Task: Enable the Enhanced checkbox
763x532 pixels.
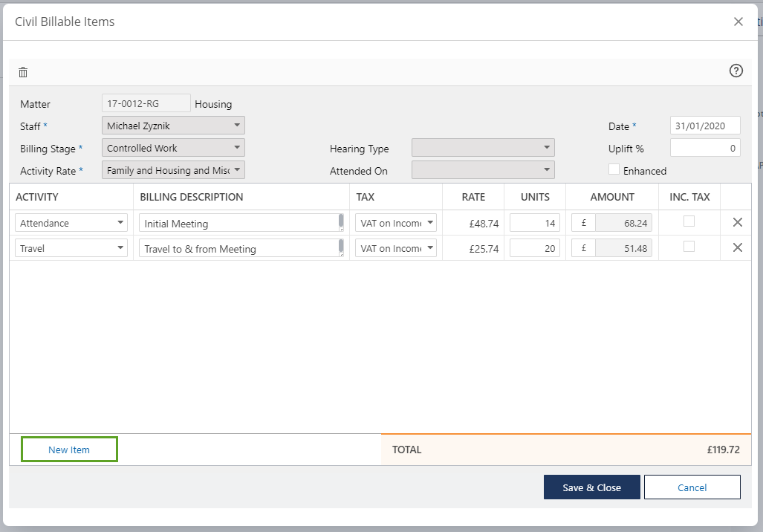Action: (614, 169)
